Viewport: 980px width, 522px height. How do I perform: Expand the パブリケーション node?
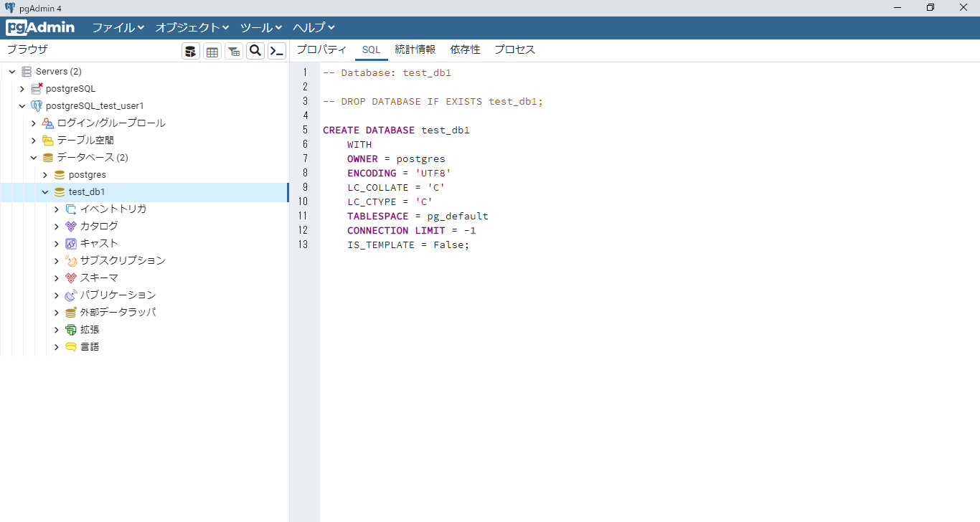[57, 295]
